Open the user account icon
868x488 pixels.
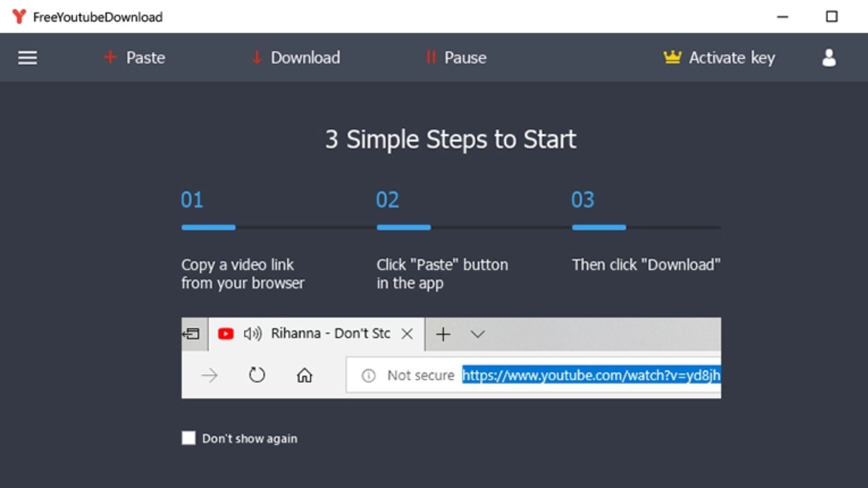829,58
